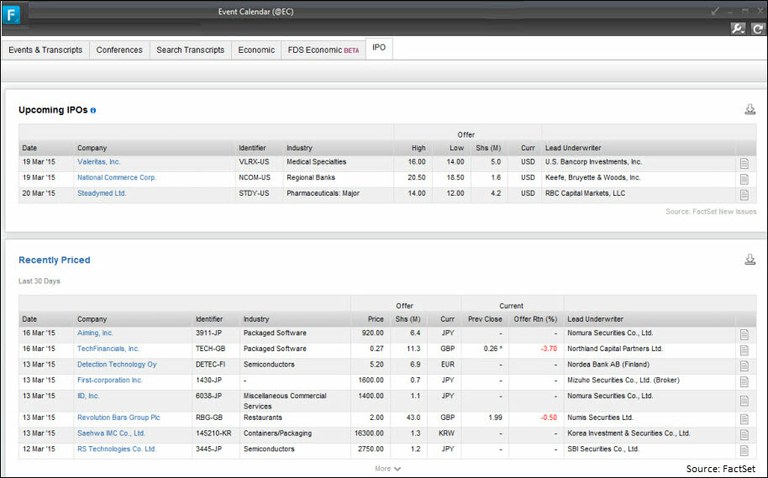Click the 16300.00 price cell

[369, 433]
